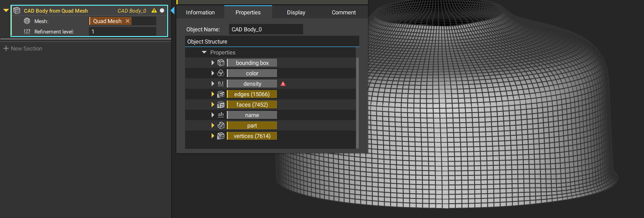Select the vertices (7614) label
Image resolution: width=644 pixels, height=218 pixels.
pyautogui.click(x=252, y=136)
